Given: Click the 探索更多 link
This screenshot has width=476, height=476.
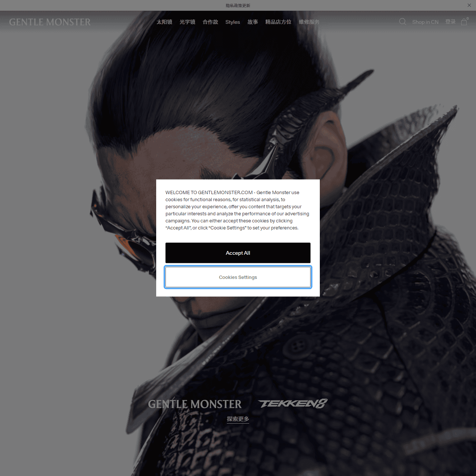Looking at the screenshot, I should coord(238,419).
